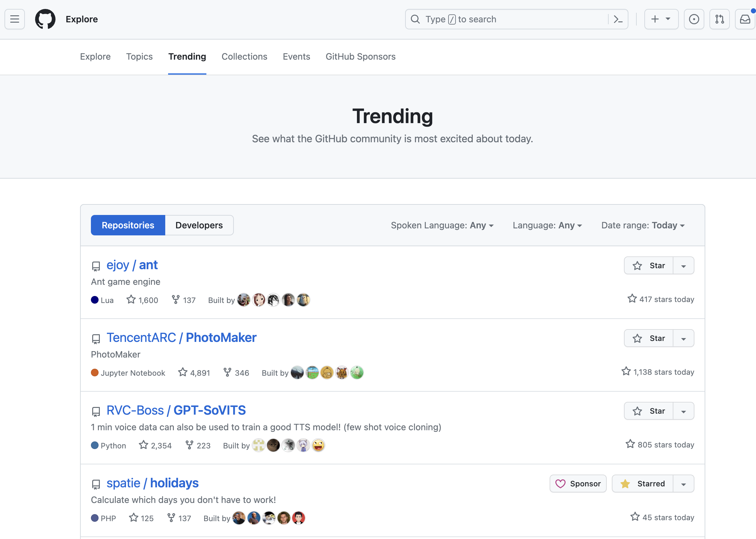Viewport: 756px width, 539px height.
Task: Star the RVC-Boss/GPT-SoVITS repository
Action: (x=649, y=411)
